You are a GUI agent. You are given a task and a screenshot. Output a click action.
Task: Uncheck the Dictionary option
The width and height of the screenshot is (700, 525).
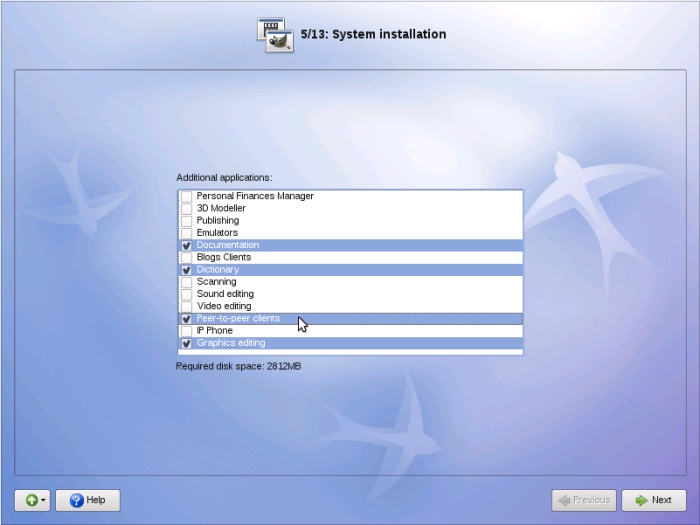[187, 270]
